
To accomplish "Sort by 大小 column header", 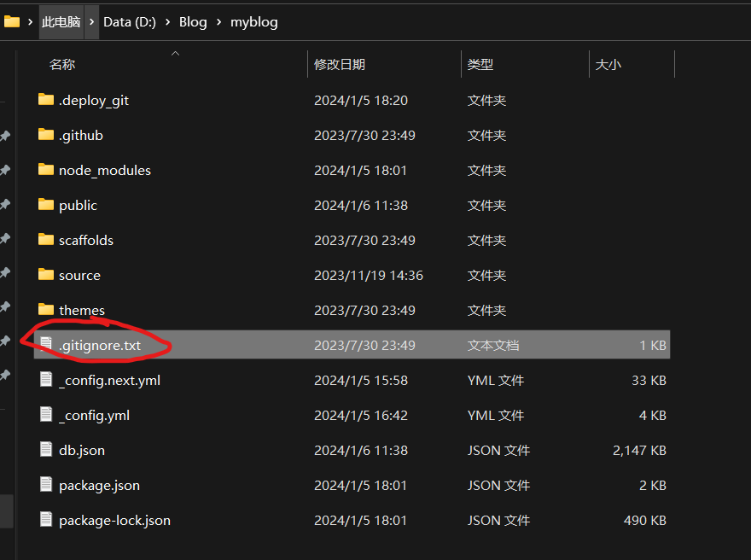I will (x=608, y=65).
